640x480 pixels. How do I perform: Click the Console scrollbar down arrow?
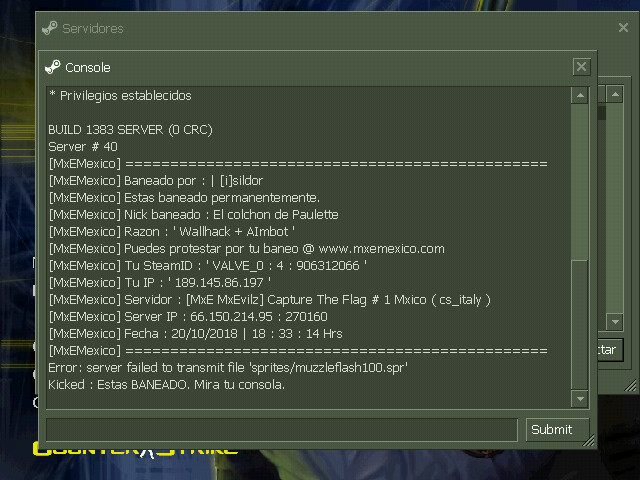click(x=580, y=398)
